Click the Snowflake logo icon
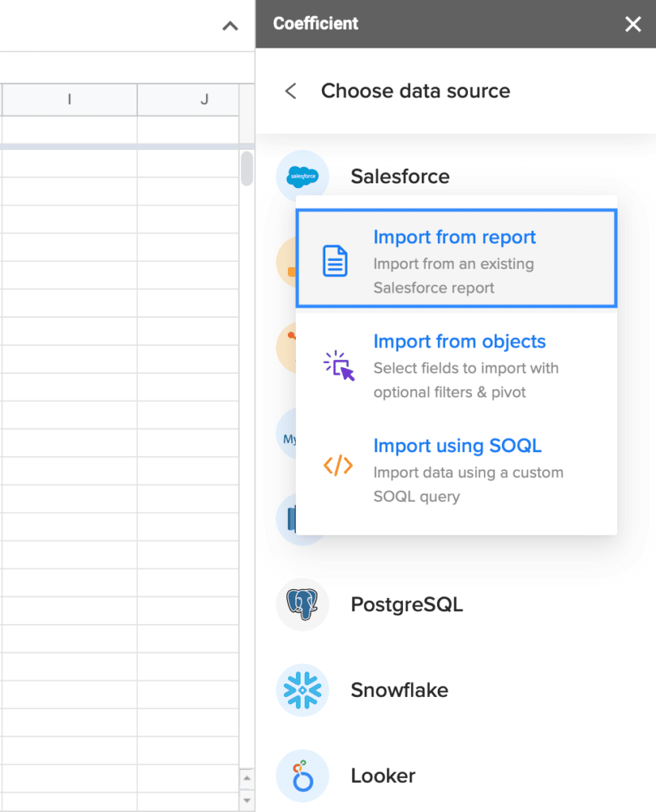This screenshot has height=812, width=656. pos(302,691)
